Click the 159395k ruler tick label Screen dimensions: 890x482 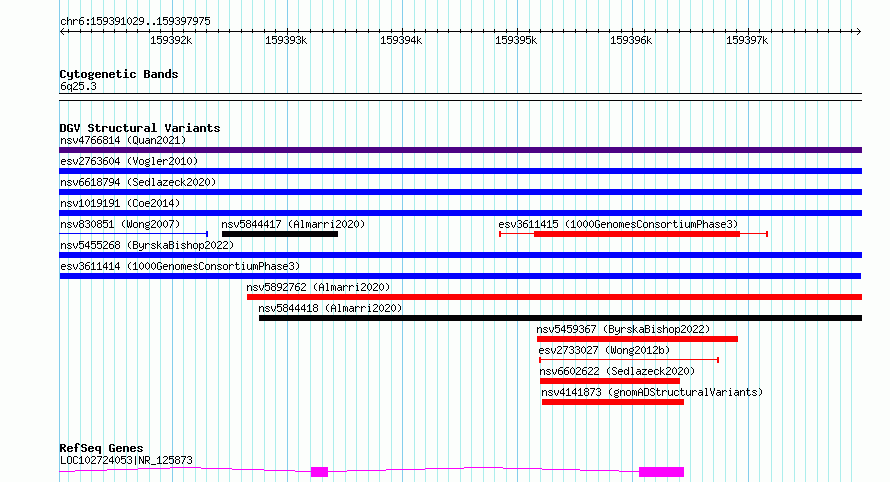tap(516, 40)
